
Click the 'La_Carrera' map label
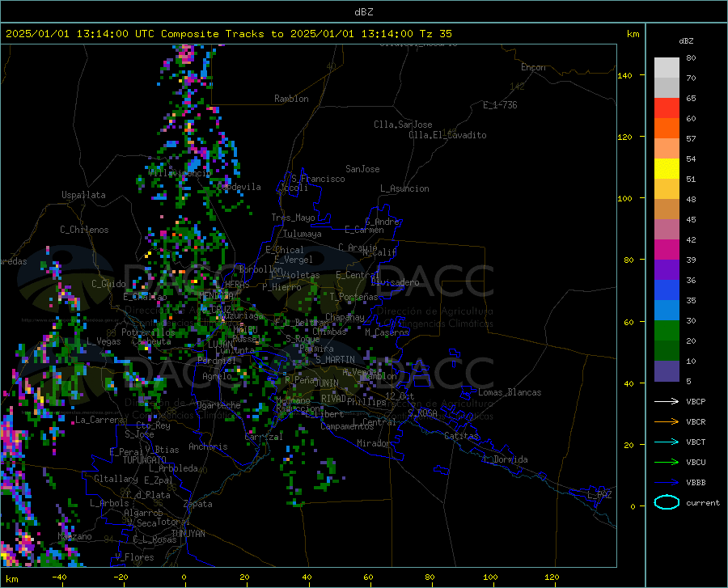(x=99, y=420)
